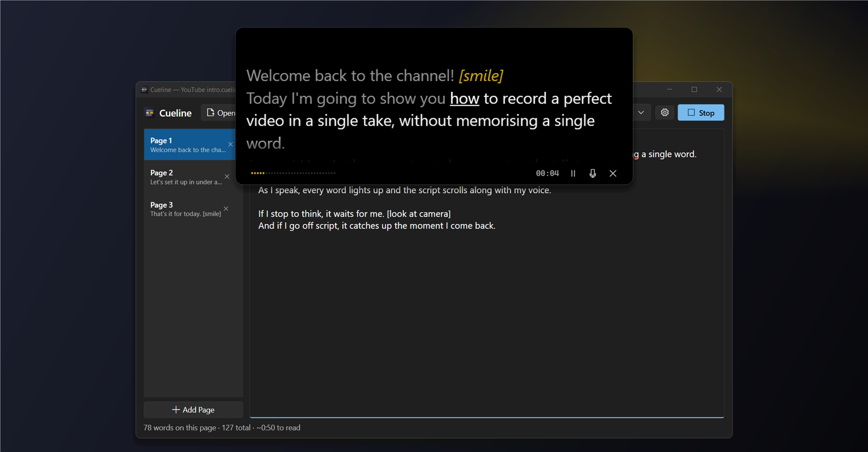The height and width of the screenshot is (452, 868).
Task: Open the settings gear in Cueline toolbar
Action: [x=665, y=113]
